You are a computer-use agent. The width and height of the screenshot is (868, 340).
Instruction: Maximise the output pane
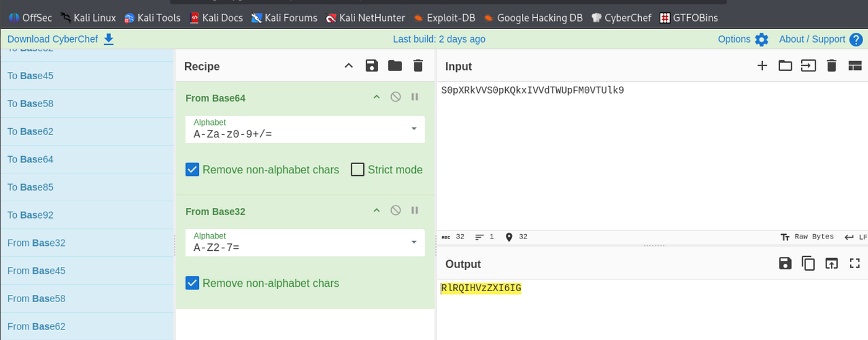[855, 263]
